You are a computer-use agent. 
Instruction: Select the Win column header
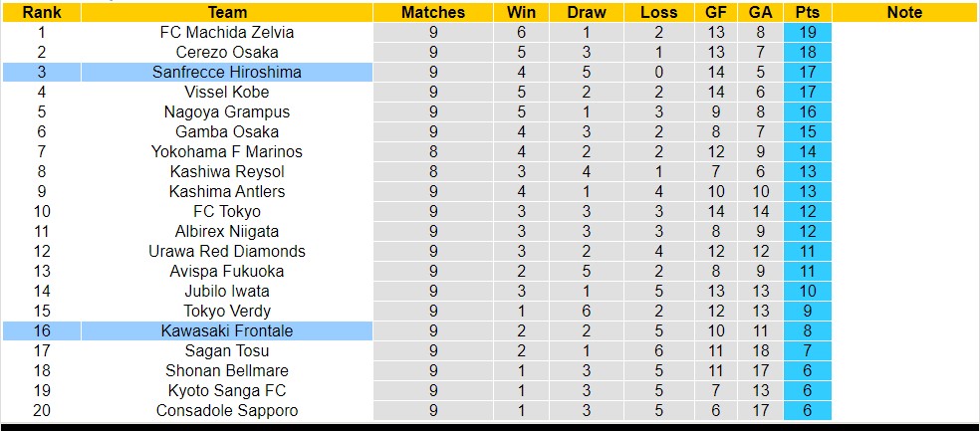tap(521, 13)
